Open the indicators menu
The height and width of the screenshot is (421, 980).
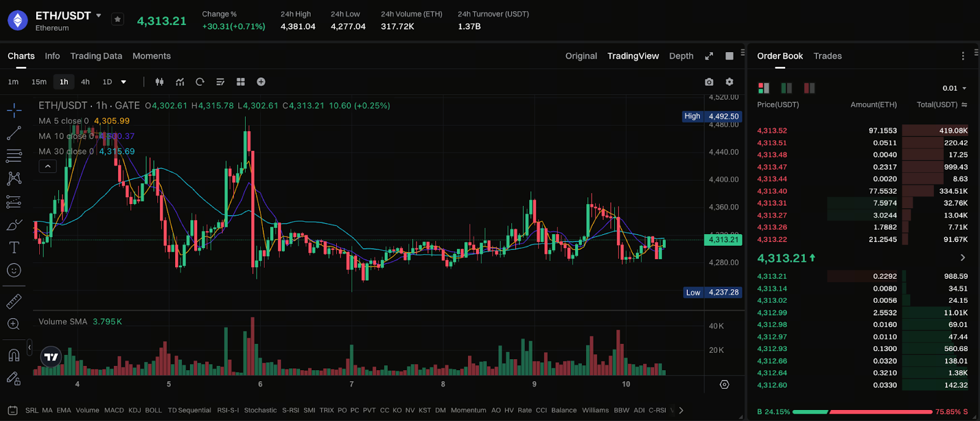point(180,82)
